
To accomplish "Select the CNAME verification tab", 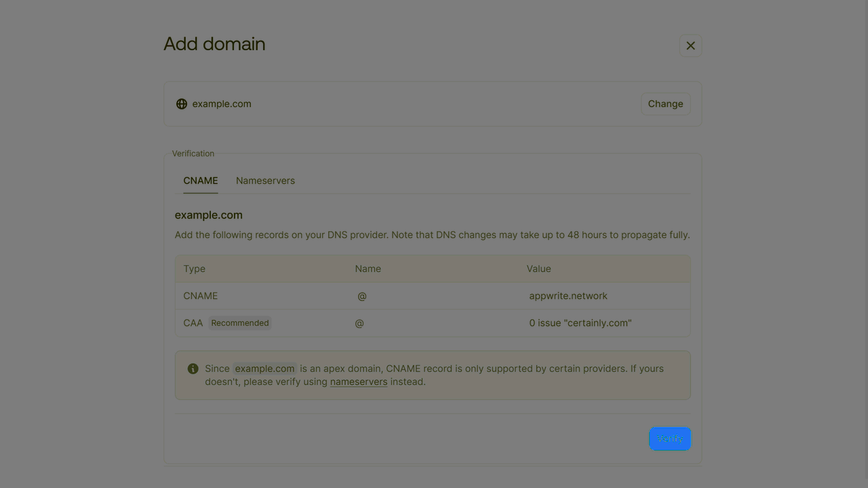I will point(200,180).
